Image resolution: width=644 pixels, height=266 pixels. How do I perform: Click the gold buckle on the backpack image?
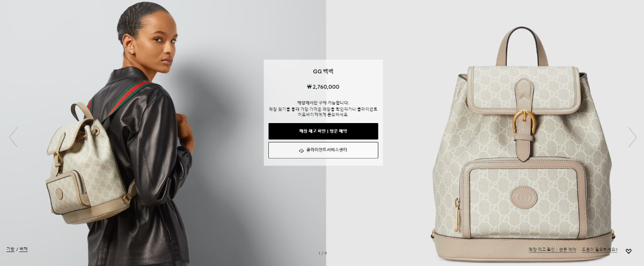[x=523, y=122]
